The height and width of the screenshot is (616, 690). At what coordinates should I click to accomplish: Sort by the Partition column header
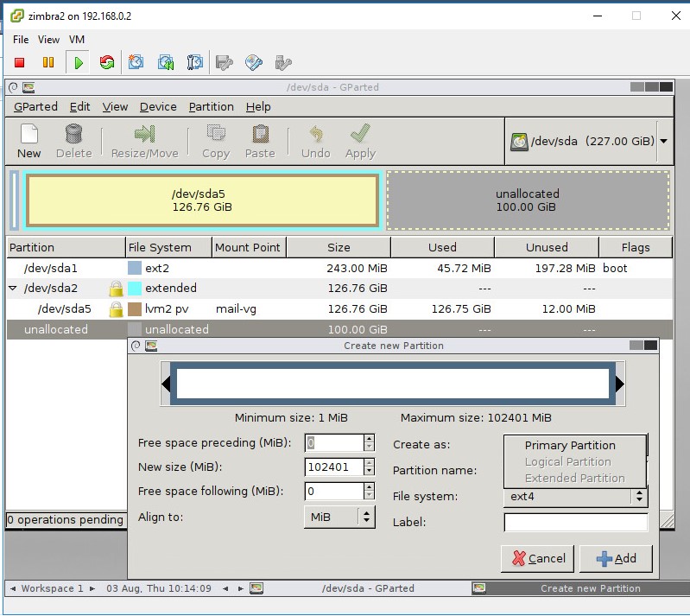click(66, 247)
